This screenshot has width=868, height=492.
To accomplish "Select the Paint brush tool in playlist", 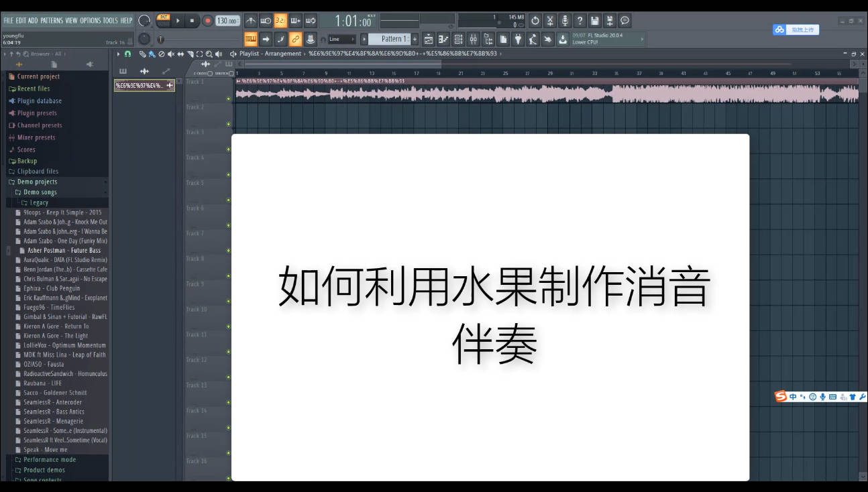I will (x=152, y=54).
